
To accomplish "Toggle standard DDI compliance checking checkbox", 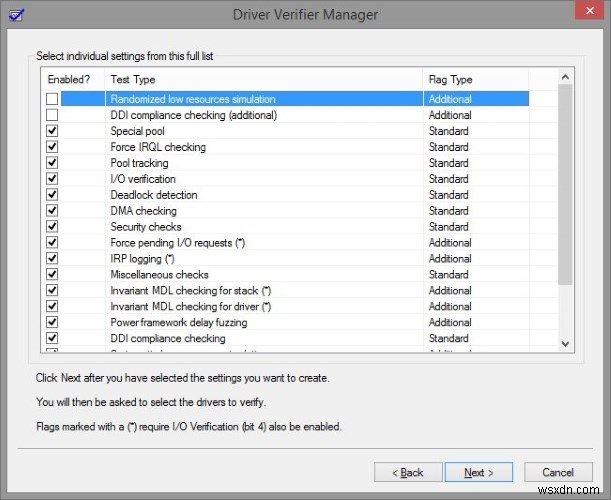I will pos(52,339).
